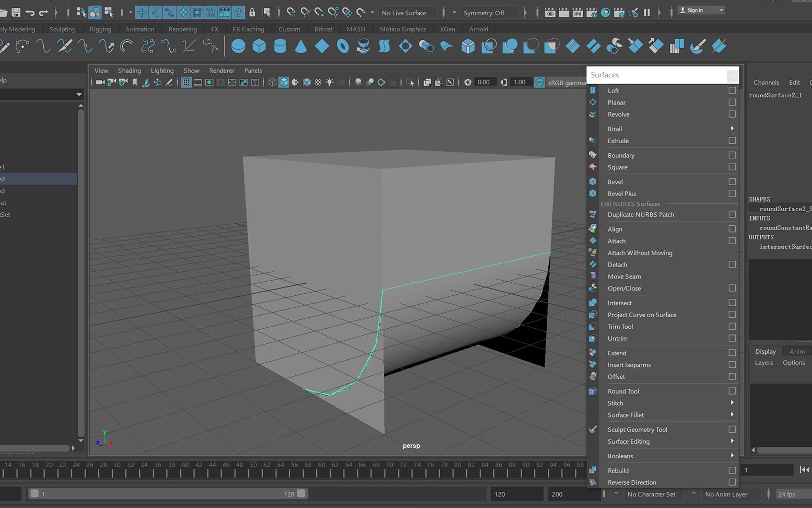Choose Trim Tool from the Surfaces menu
812x508 pixels.
tap(620, 327)
